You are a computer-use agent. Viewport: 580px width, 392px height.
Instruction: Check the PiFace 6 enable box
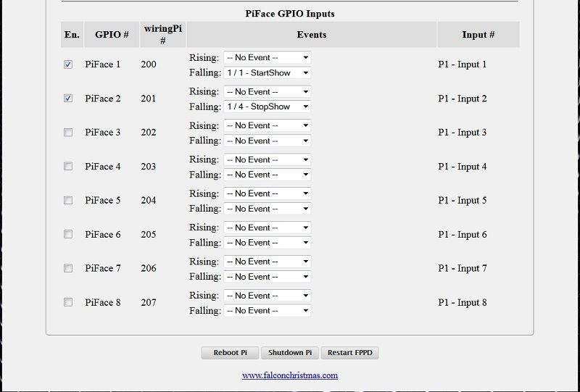pos(68,235)
